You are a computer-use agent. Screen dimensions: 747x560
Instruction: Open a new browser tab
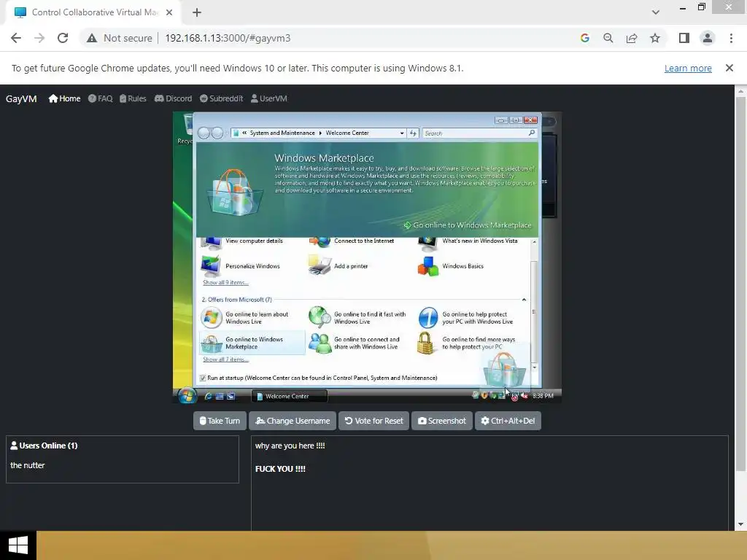click(x=197, y=12)
